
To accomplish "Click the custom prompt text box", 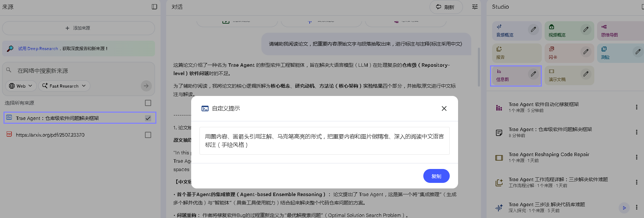I will (324, 141).
